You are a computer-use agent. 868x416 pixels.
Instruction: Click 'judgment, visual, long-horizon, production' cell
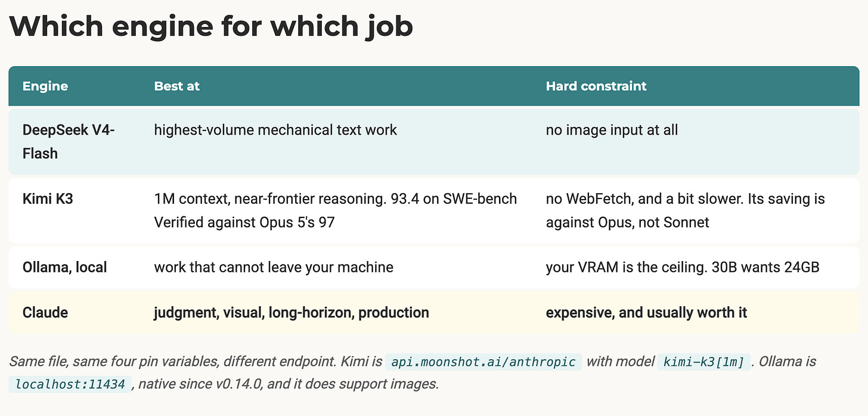292,312
